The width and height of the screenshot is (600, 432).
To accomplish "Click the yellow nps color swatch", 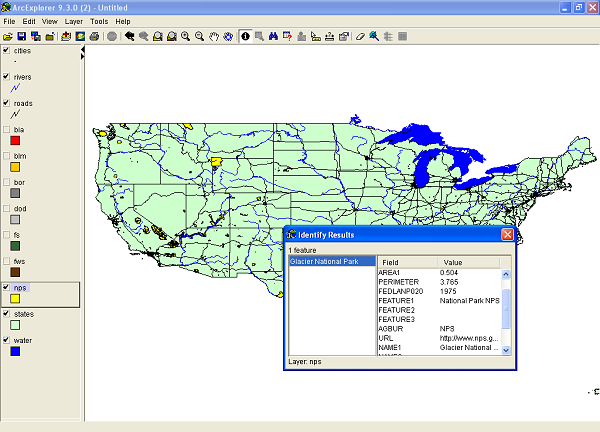I will click(x=16, y=299).
